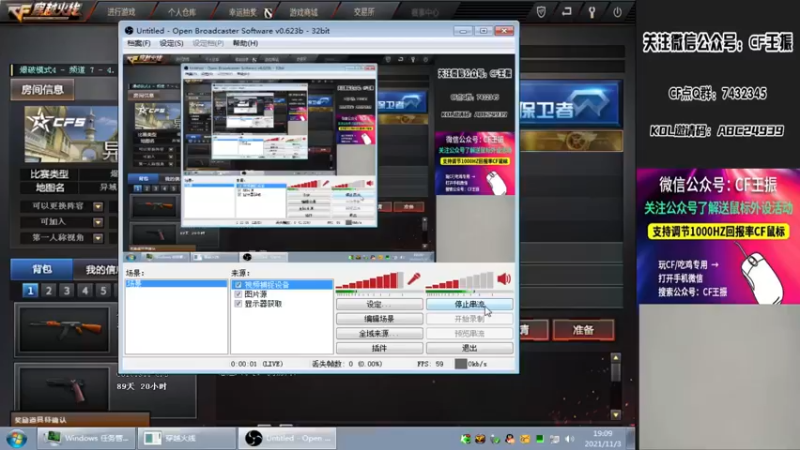Click the 退出 exit button in OBS
Screen dimensions: 800x450
coord(469,348)
